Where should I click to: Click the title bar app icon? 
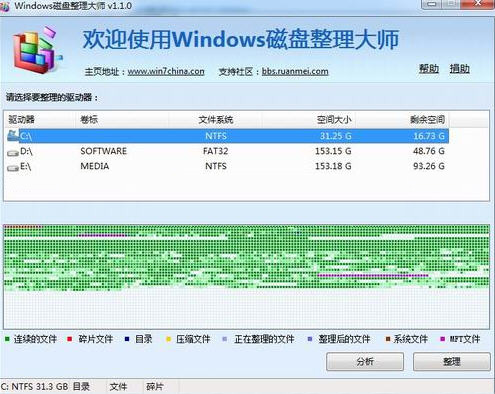[x=5, y=7]
